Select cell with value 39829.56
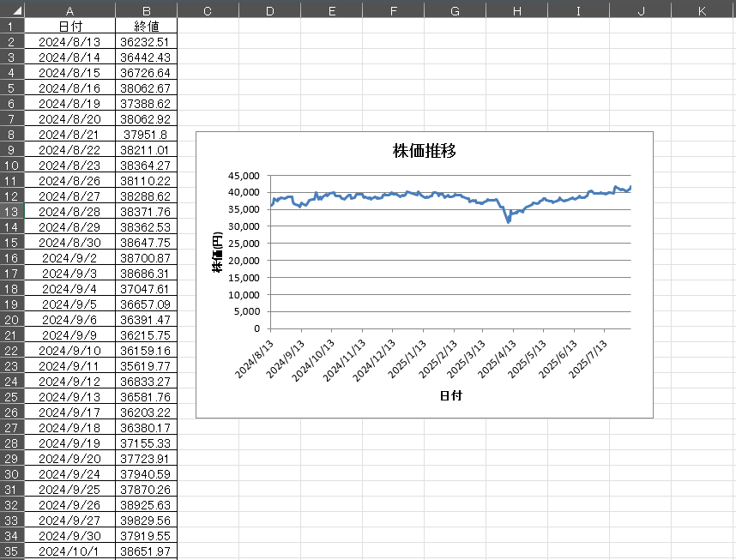Image resolution: width=736 pixels, height=560 pixels. 146,521
